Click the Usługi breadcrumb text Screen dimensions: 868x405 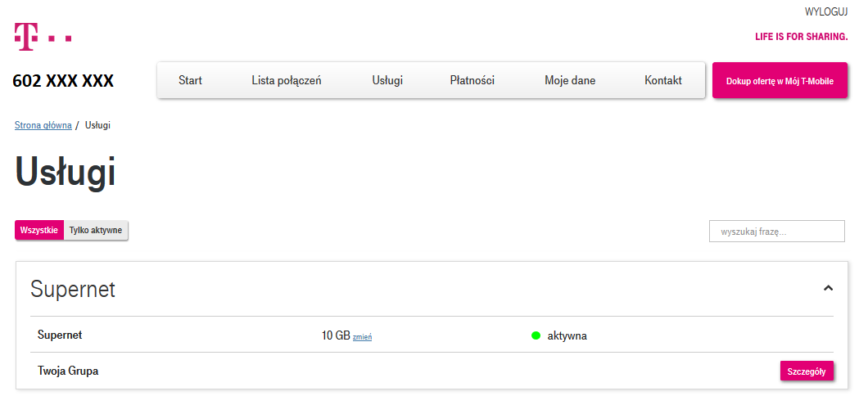98,125
